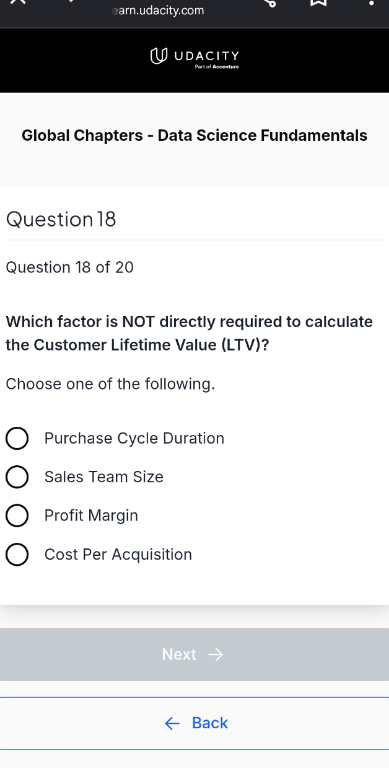
Task: Click the Next button label
Action: click(179, 654)
